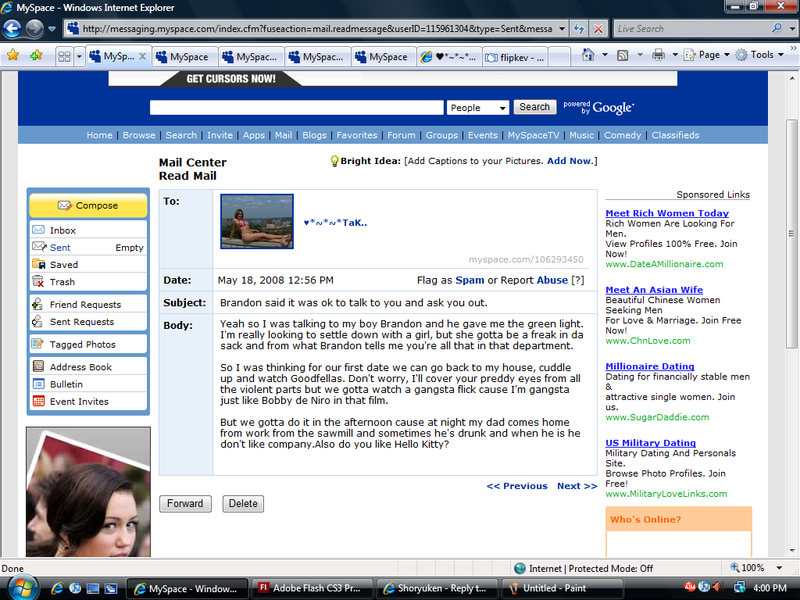
Task: Go to MySpaceTV in navigation bar
Action: point(533,135)
